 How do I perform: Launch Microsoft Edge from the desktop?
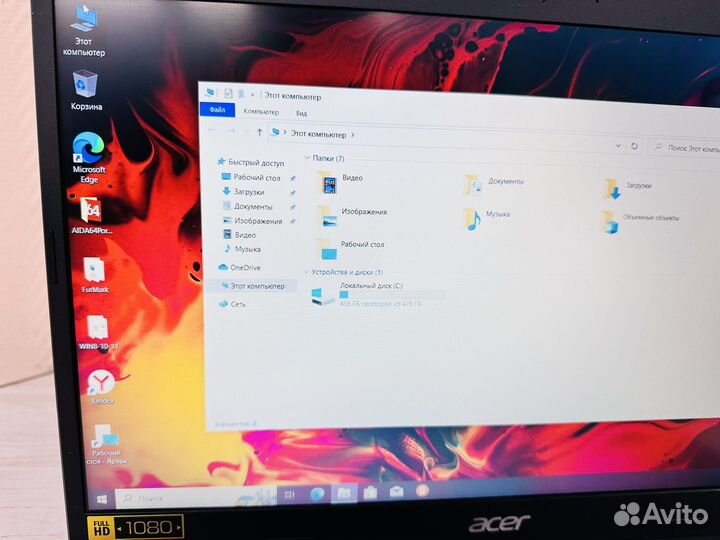pyautogui.click(x=89, y=157)
